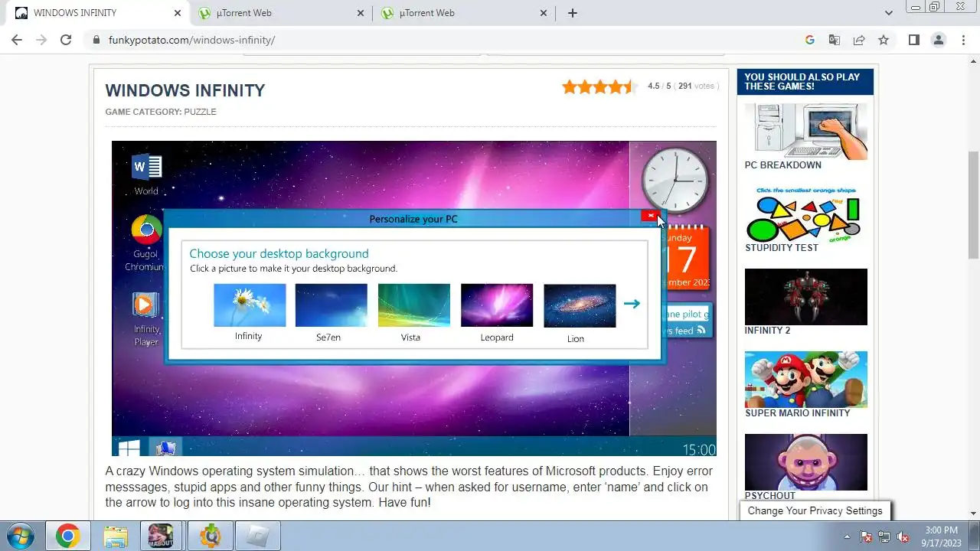
Task: Open INFINITY 2 game link
Action: pyautogui.click(x=767, y=331)
